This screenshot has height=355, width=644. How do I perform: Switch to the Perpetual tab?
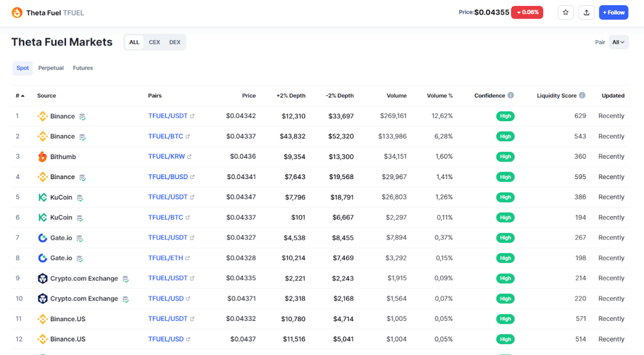pos(51,68)
